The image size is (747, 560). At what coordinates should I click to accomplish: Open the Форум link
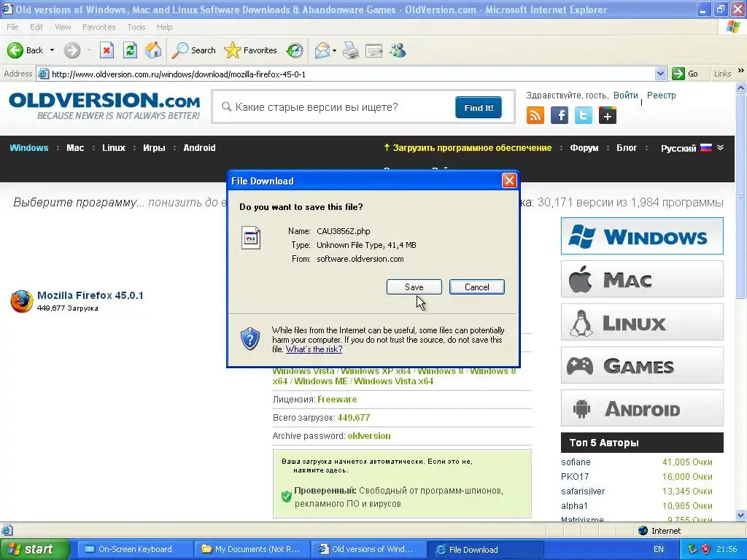(584, 147)
